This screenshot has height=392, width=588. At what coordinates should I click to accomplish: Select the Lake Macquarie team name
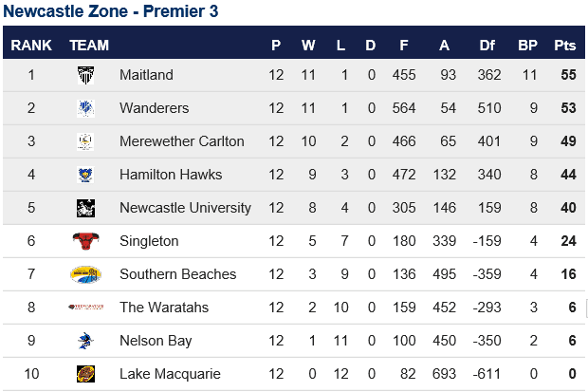(170, 374)
